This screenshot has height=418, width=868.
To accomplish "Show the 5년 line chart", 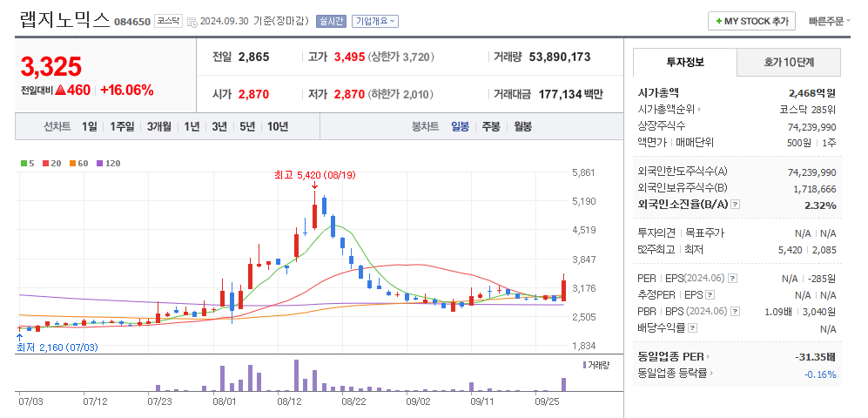I will [x=247, y=127].
